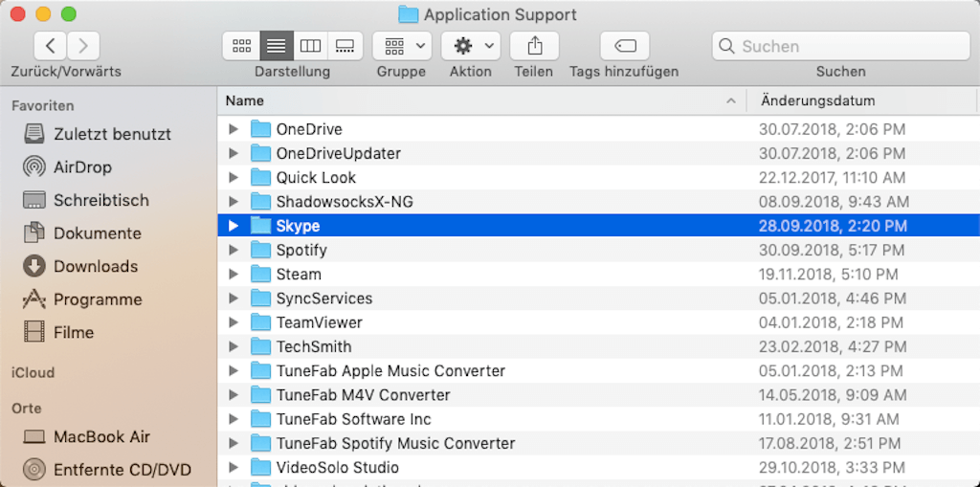Click into the Suchen search field
Image resolution: width=980 pixels, height=487 pixels.
pyautogui.click(x=840, y=46)
